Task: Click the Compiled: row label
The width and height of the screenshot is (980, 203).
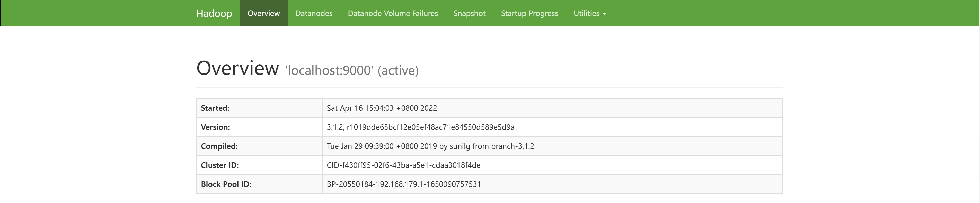Action: [219, 146]
